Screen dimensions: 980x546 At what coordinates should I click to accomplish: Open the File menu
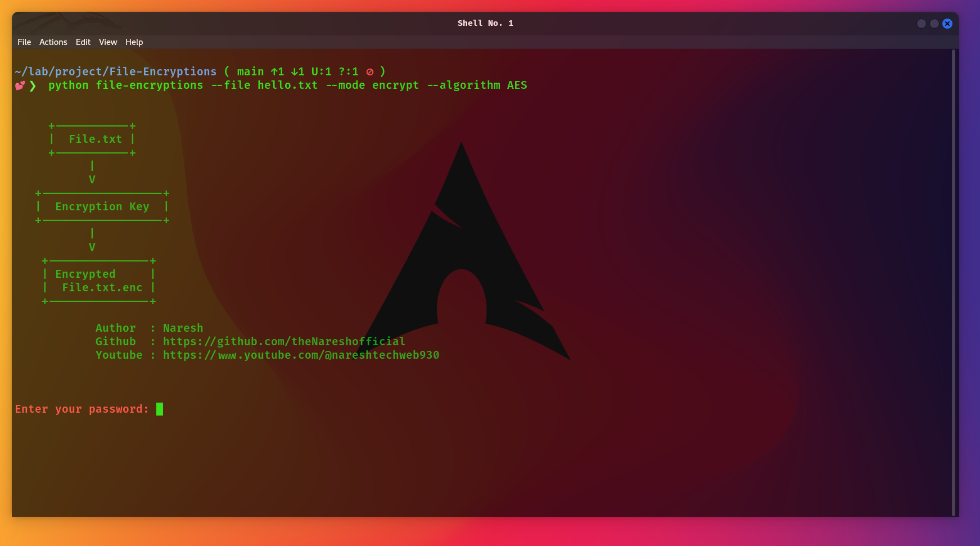click(x=24, y=42)
